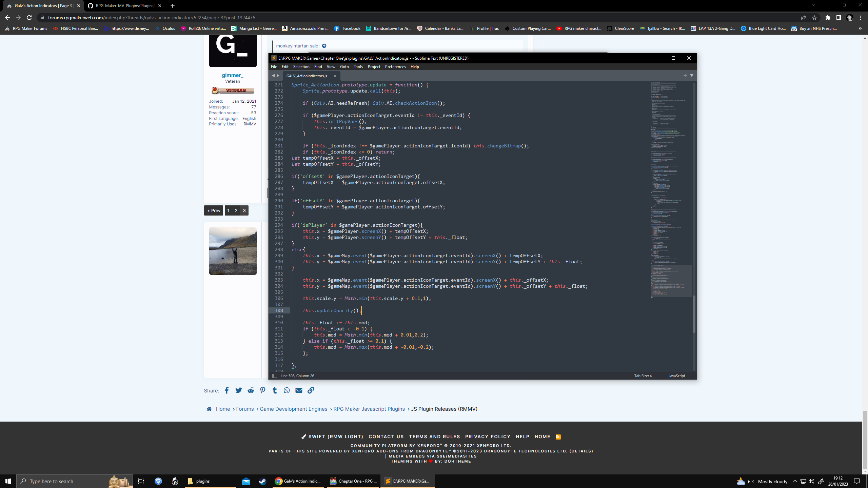The height and width of the screenshot is (488, 868).
Task: Focus the Windows taskbar search box
Action: [75, 481]
